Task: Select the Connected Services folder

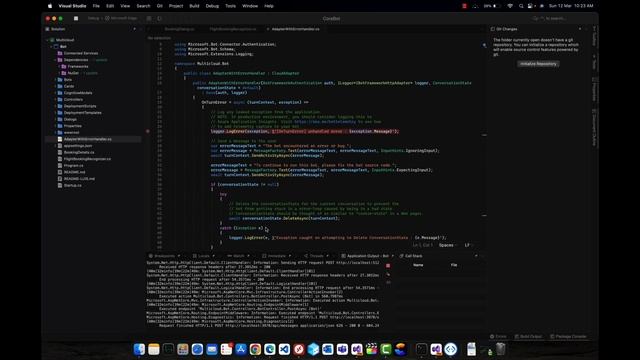Action: tap(81, 53)
